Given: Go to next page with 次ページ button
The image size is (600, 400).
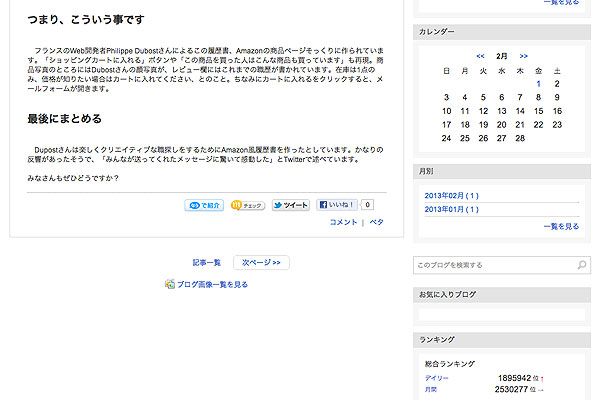Looking at the screenshot, I should pos(261,263).
